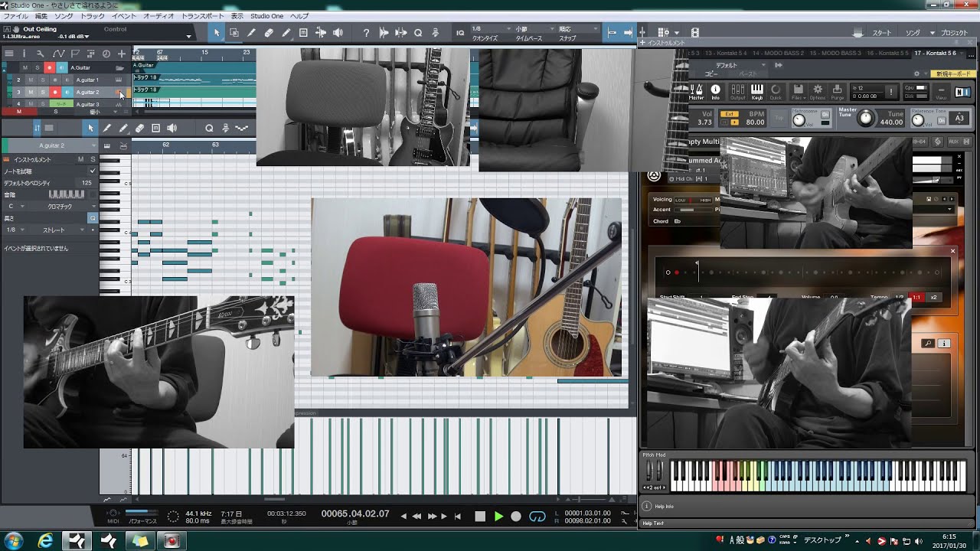980x551 pixels.
Task: Click the コピー button in instrument window
Action: (x=711, y=74)
